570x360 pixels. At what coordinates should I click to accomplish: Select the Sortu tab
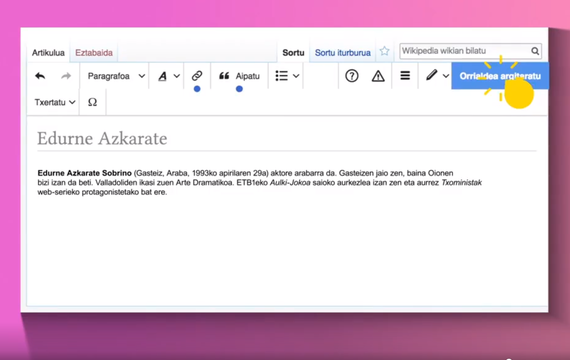[293, 53]
